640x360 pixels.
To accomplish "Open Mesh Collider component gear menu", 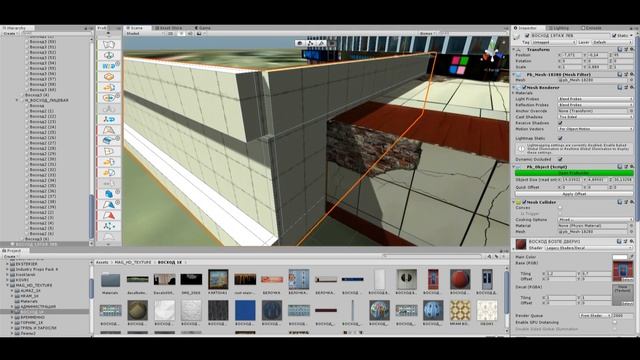I will [631, 202].
